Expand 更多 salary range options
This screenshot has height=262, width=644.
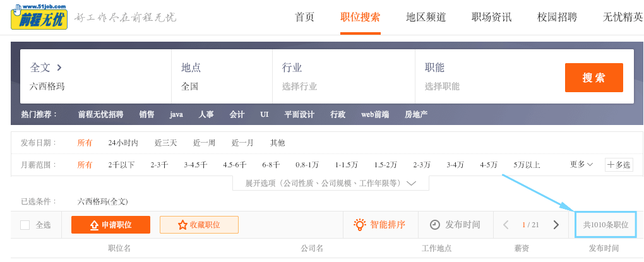[581, 164]
